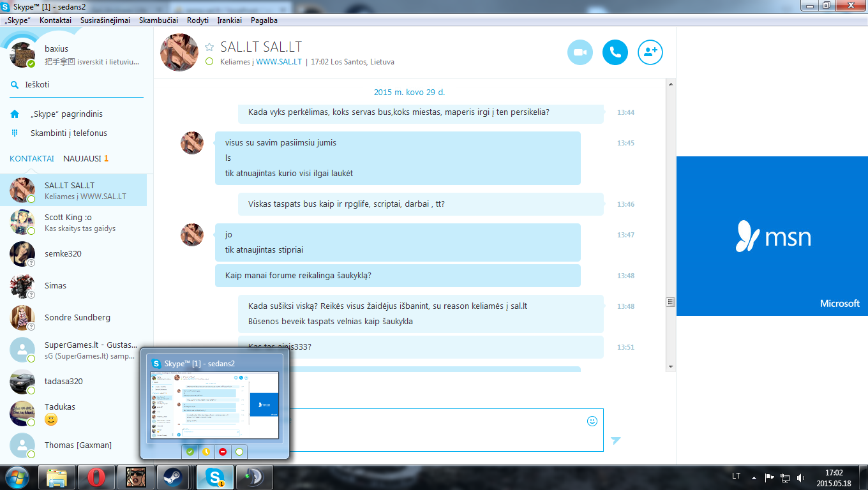Image resolution: width=868 pixels, height=492 pixels.
Task: Switch to the KONTAKTAI tab
Action: pyautogui.click(x=32, y=159)
